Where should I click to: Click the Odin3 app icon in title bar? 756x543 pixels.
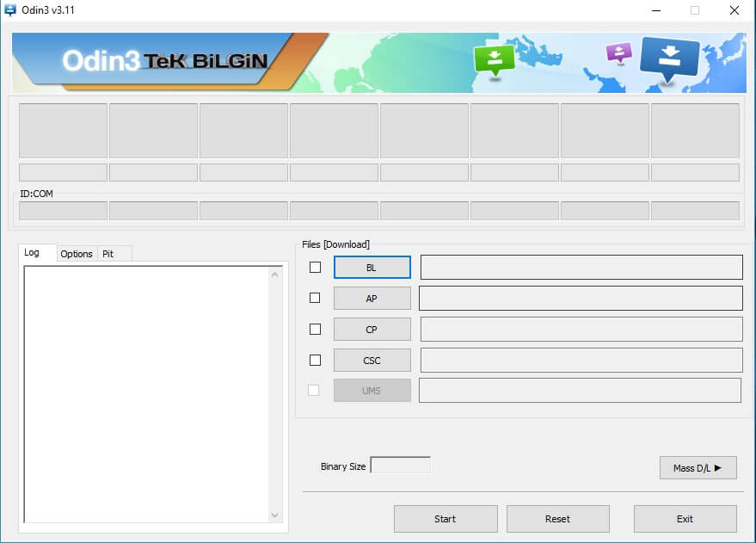(x=10, y=10)
